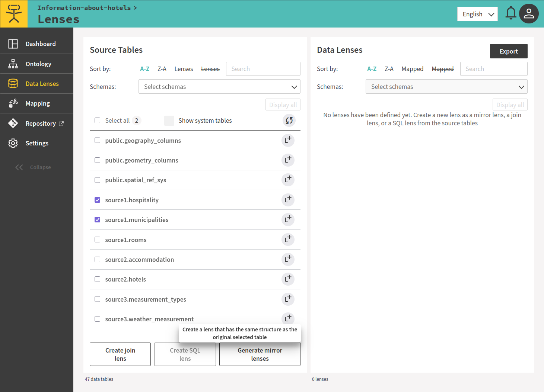Refresh the source tables list
Image resolution: width=544 pixels, height=392 pixels.
[289, 121]
